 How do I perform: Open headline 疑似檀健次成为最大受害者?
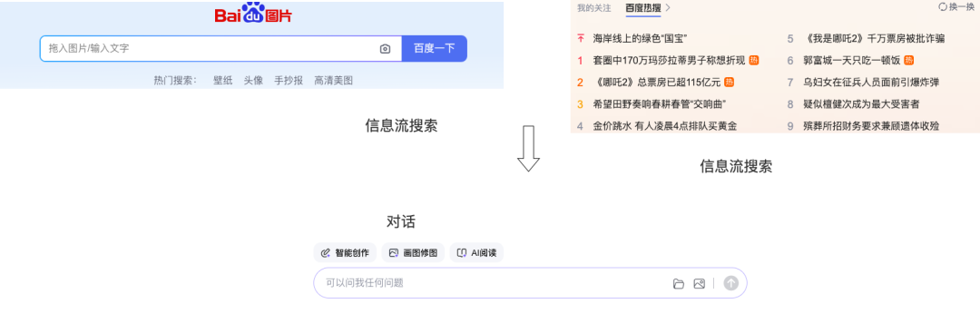[861, 104]
